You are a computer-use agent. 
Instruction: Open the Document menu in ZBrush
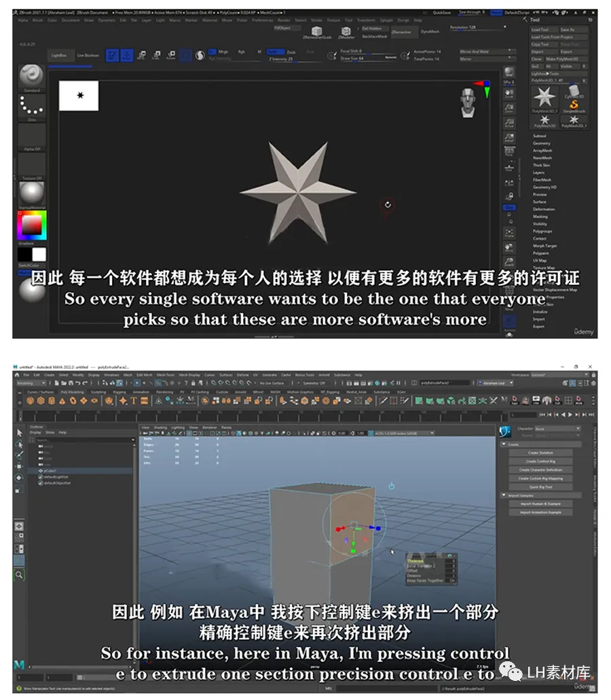click(71, 20)
